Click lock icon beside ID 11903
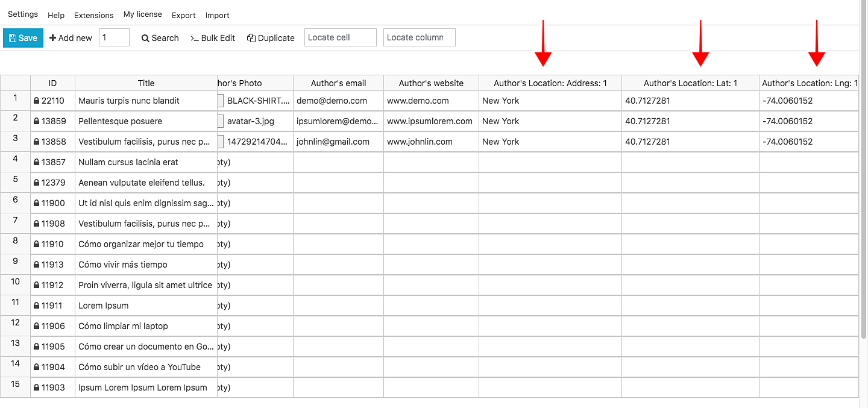Viewport: 868px width, 408px height. [37, 388]
